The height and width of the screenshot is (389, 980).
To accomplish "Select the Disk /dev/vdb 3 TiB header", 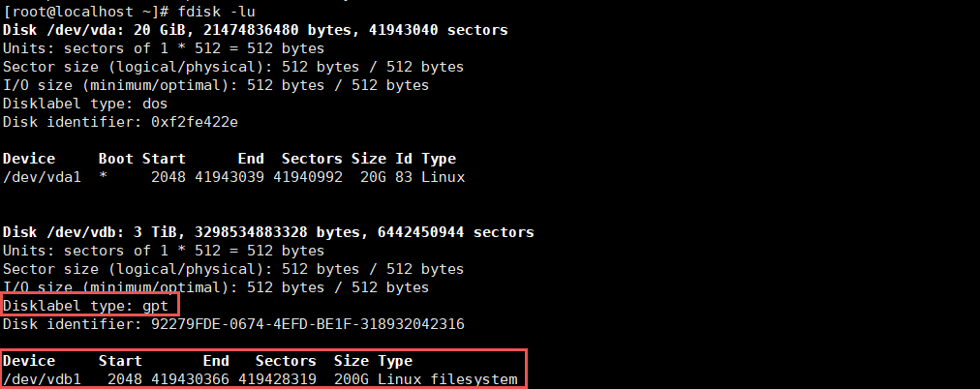I will [x=268, y=232].
